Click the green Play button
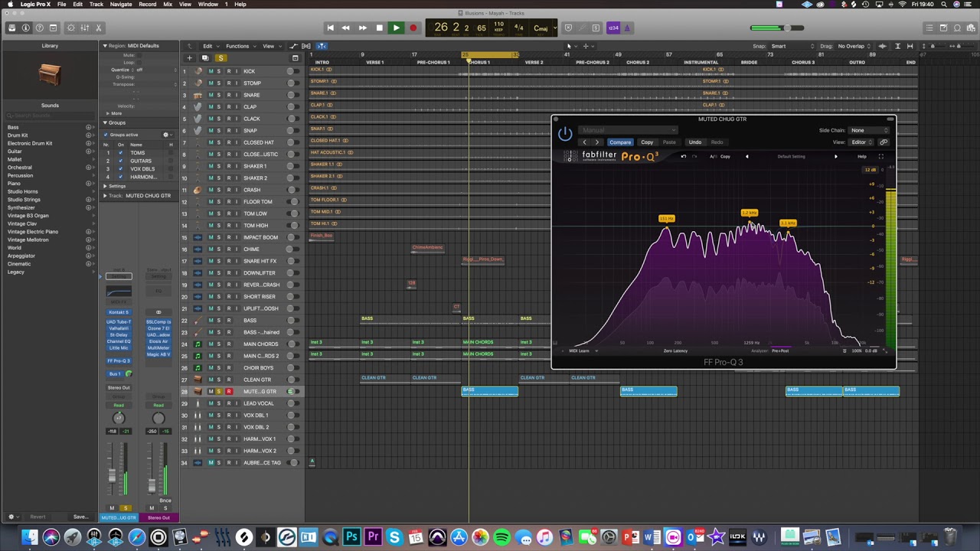 [396, 28]
